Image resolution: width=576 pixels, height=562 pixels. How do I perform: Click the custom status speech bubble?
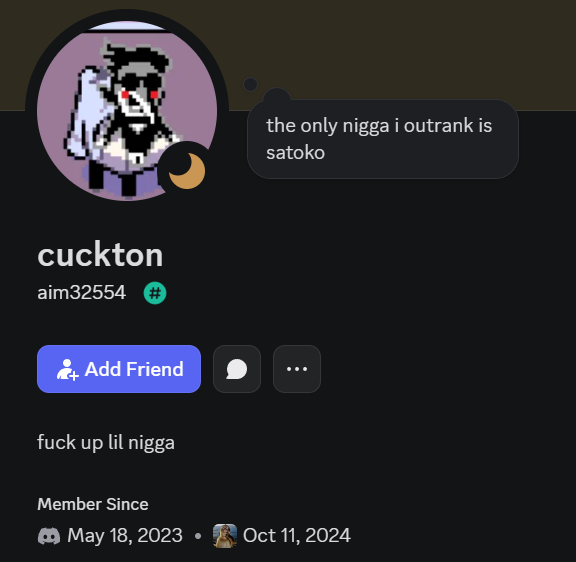click(x=383, y=139)
